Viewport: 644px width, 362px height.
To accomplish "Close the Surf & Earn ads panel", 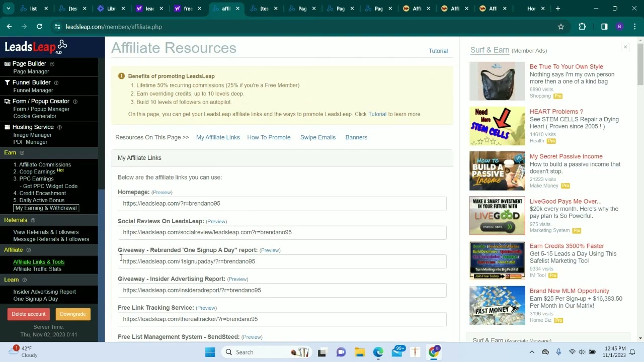I will [x=625, y=47].
